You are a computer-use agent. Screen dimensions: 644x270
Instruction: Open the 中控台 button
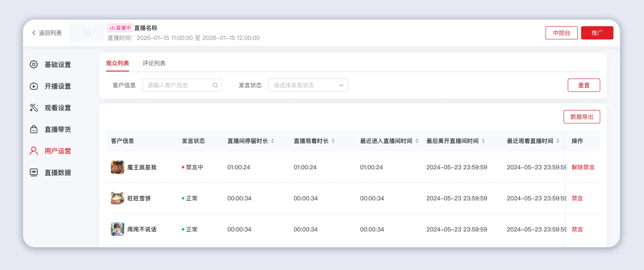click(x=561, y=33)
